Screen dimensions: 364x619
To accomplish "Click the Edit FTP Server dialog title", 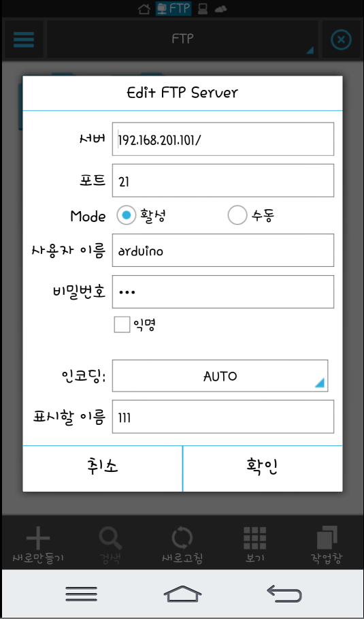I will (x=182, y=93).
